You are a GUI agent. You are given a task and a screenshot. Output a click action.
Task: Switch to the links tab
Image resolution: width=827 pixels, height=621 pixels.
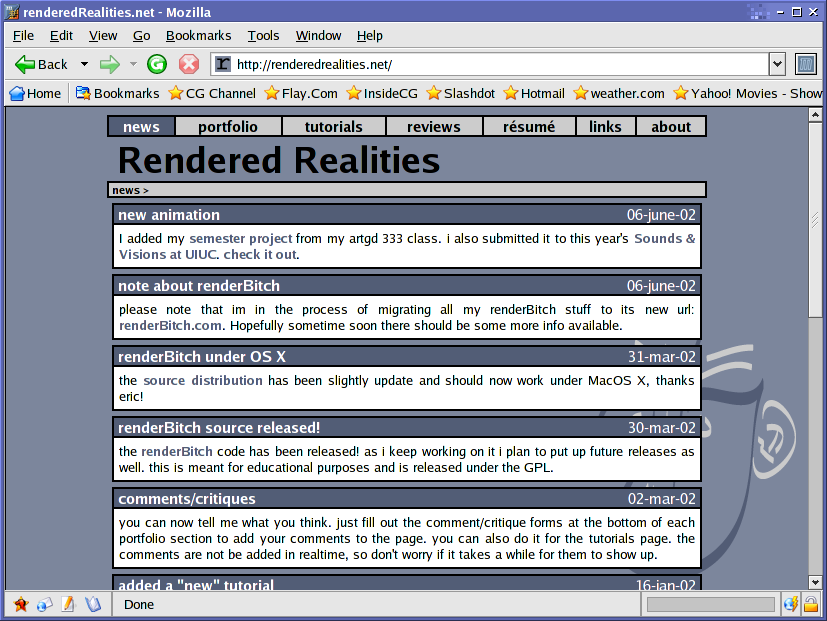click(605, 127)
